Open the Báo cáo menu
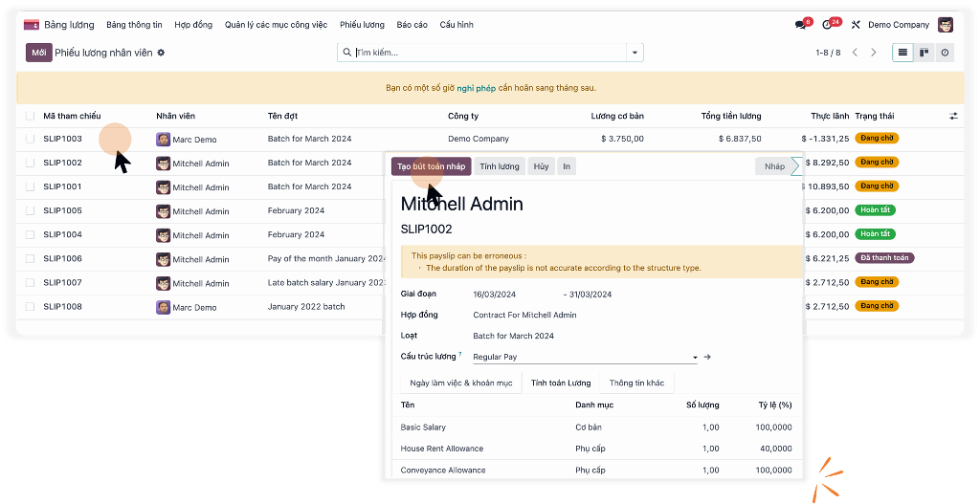The height and width of the screenshot is (504, 980). click(412, 25)
